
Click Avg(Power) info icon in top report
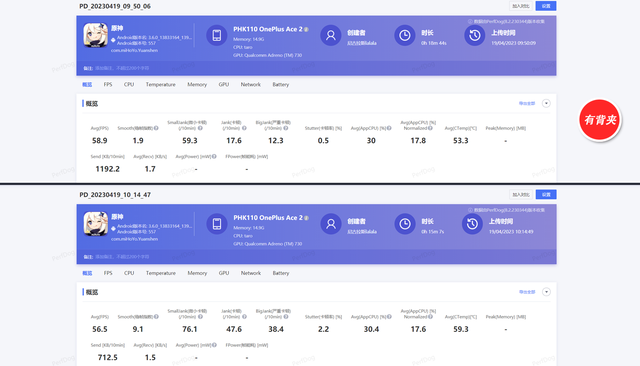[x=214, y=156]
